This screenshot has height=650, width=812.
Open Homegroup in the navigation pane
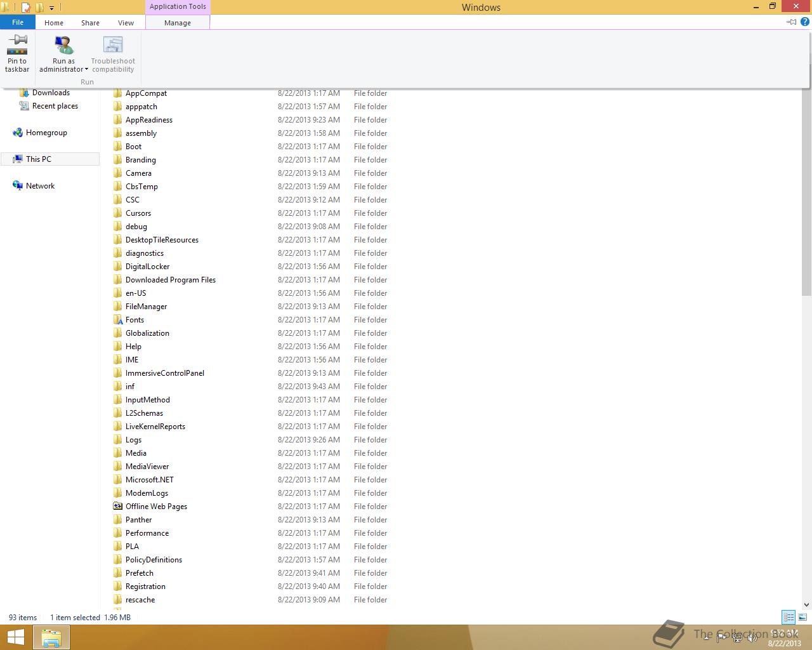pyautogui.click(x=46, y=133)
